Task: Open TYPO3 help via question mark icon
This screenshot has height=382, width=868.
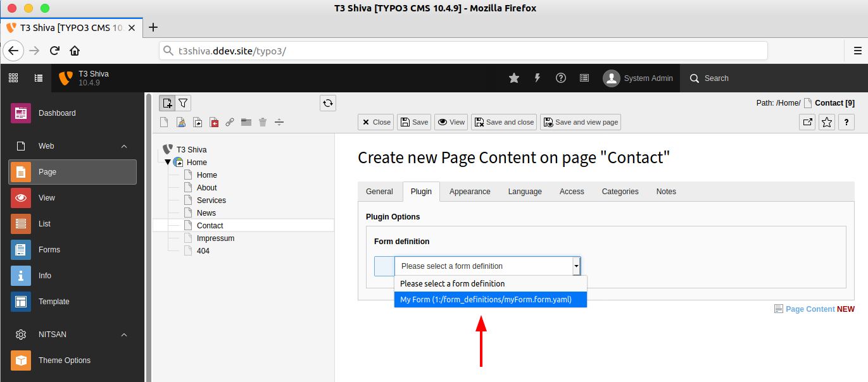Action: coord(560,78)
